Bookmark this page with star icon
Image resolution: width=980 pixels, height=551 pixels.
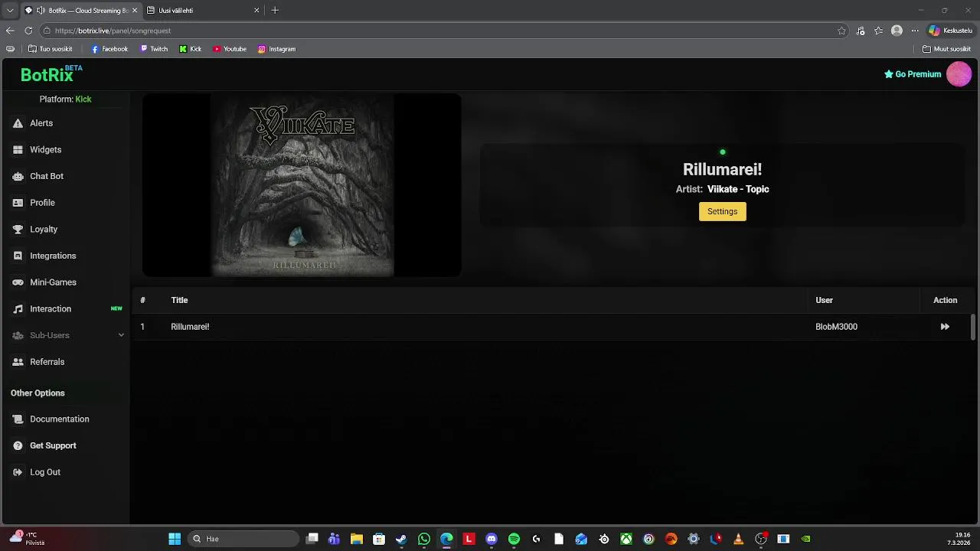[x=841, y=31]
